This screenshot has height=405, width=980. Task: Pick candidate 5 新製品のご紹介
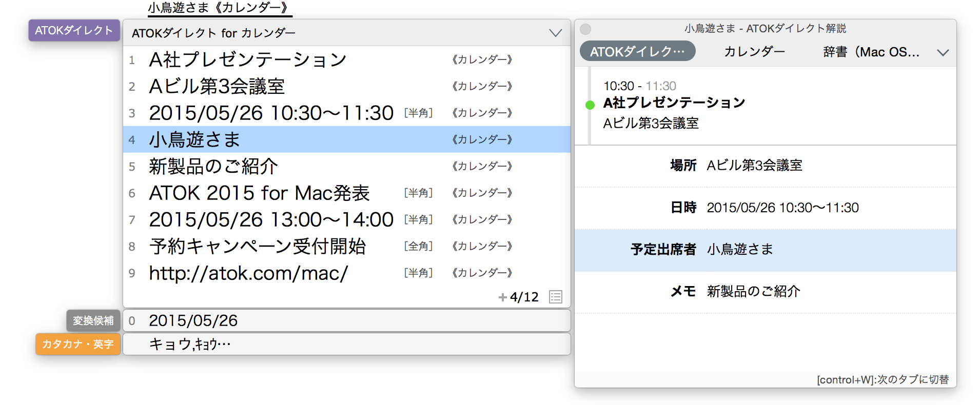347,166
